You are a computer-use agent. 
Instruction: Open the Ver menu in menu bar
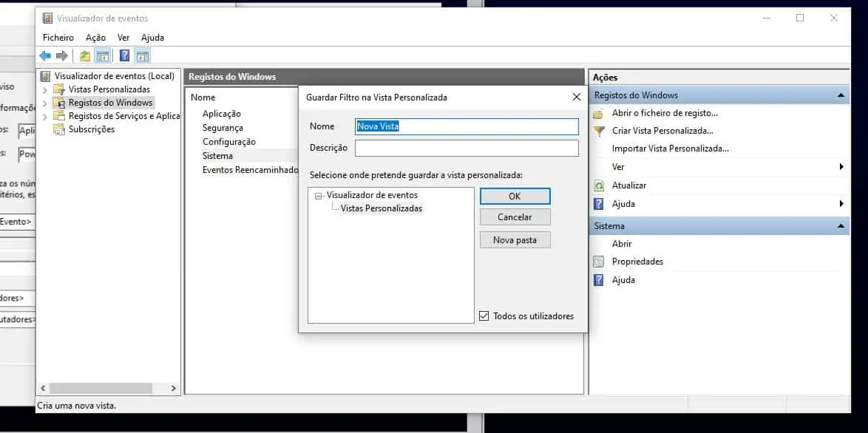123,38
